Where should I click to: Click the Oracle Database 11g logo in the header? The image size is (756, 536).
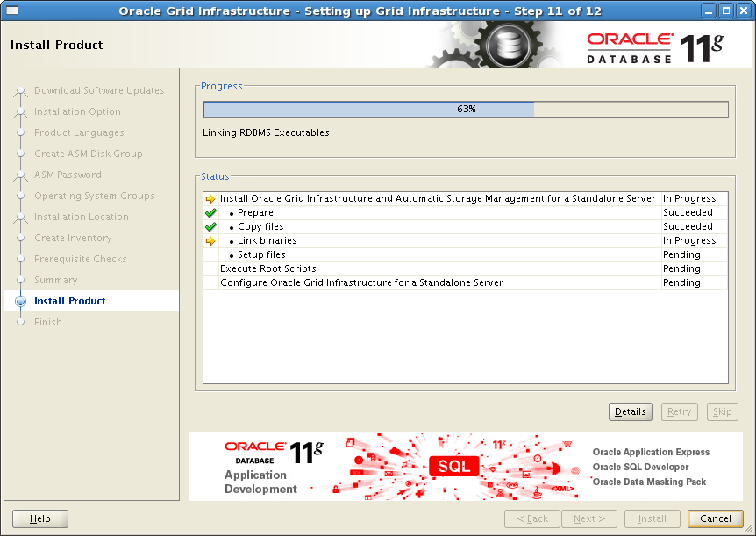[x=655, y=48]
